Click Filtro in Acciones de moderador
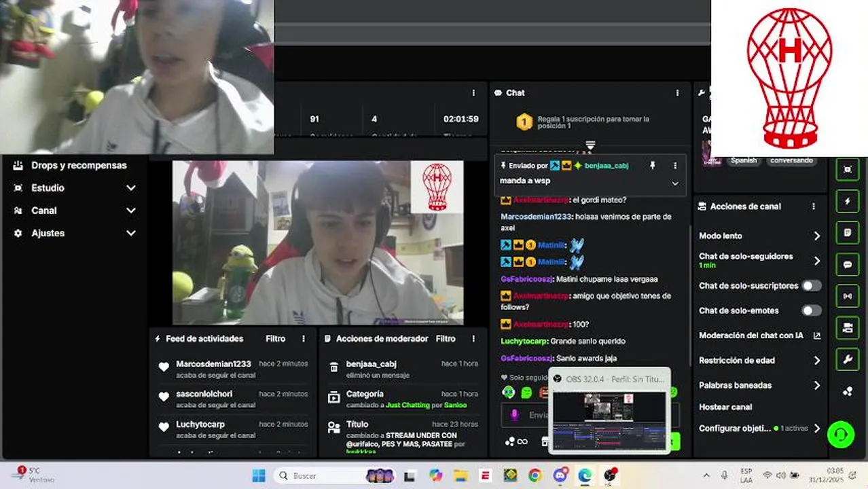Viewport: 868px width, 489px height. pos(446,338)
